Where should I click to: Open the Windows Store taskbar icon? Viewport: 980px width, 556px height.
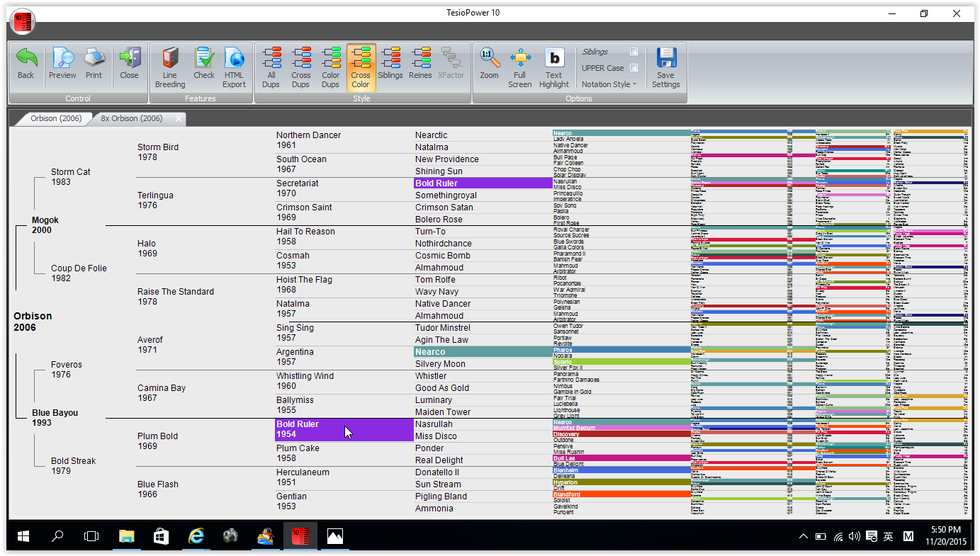[x=161, y=537]
